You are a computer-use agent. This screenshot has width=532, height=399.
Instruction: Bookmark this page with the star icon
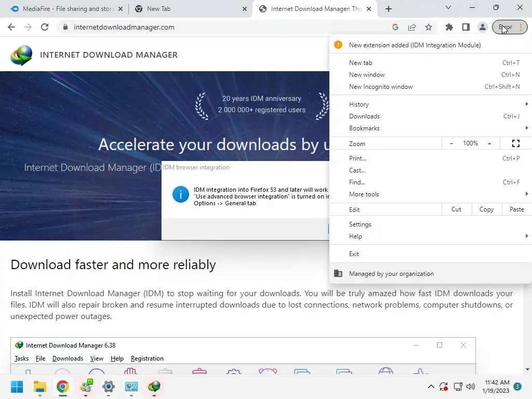[429, 27]
